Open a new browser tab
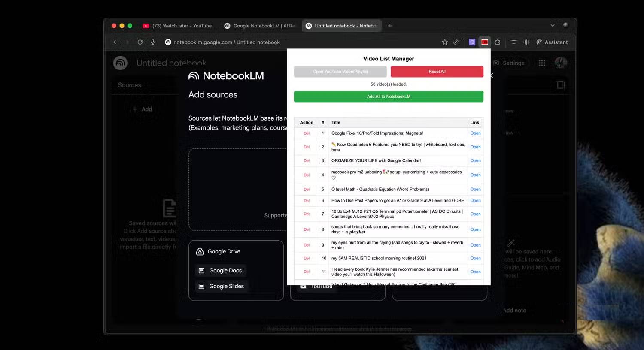 pyautogui.click(x=390, y=26)
